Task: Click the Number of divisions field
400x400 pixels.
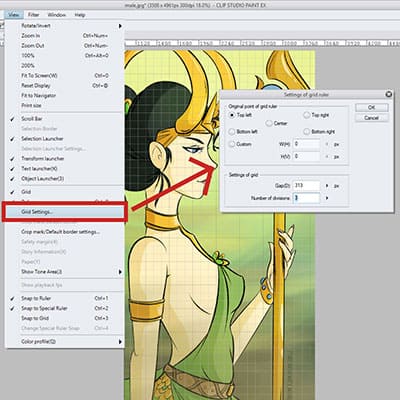Action: (x=306, y=198)
